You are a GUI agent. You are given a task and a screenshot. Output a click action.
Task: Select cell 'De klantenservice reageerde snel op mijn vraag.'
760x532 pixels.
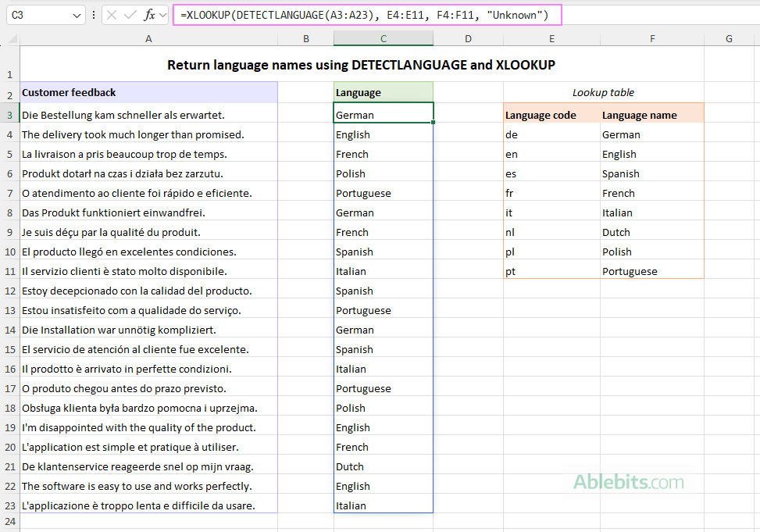tap(148, 466)
